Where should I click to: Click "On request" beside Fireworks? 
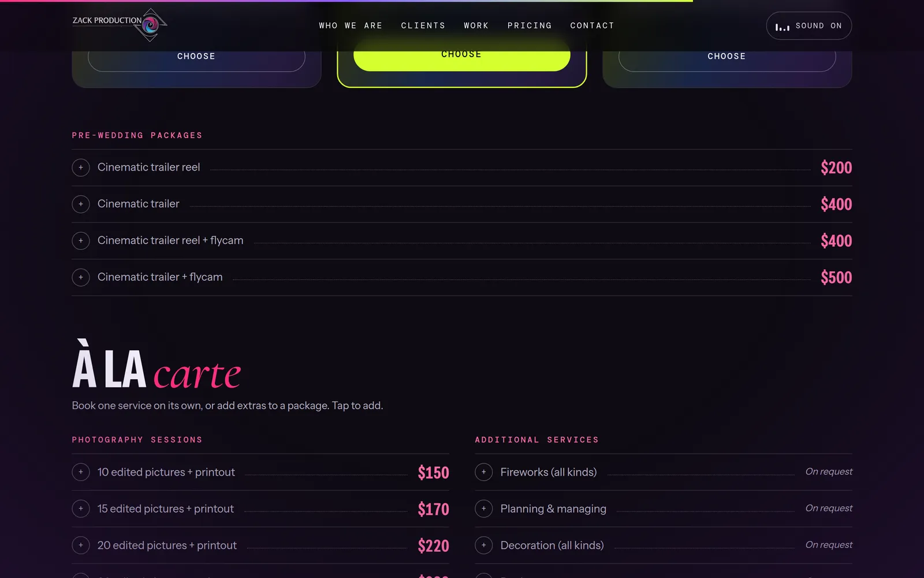point(829,472)
